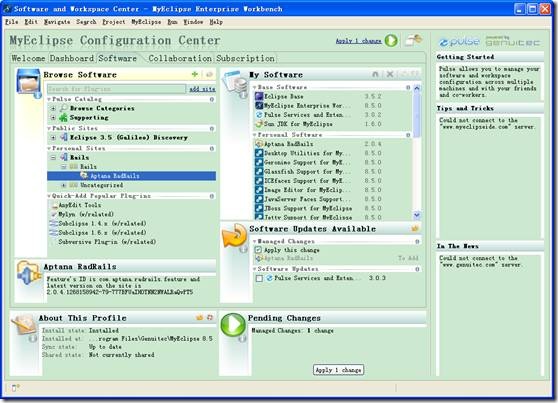Click the Aptana RadRails icon in Personal Software
Screen dimensions: 558x403
pyautogui.click(x=259, y=144)
